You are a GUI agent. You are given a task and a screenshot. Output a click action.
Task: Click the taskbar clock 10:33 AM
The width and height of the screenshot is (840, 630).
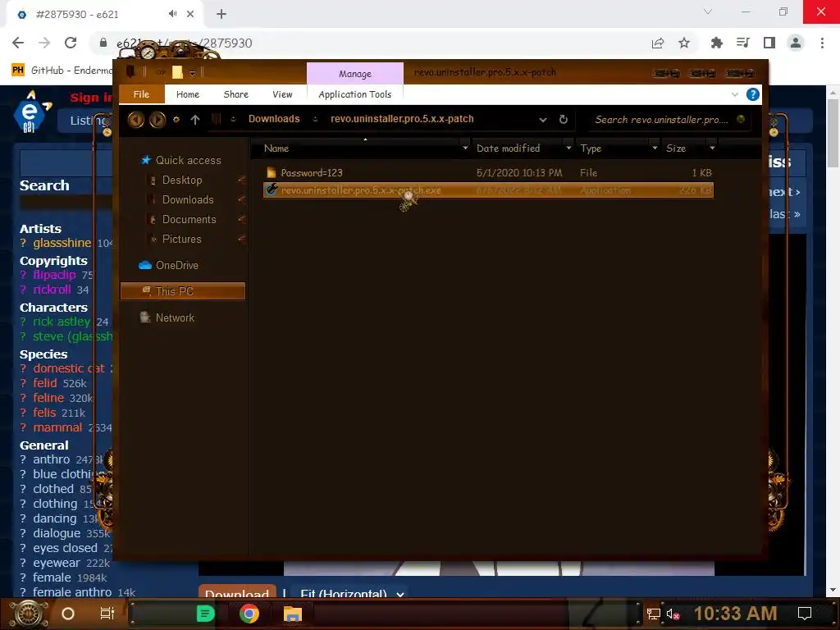point(735,614)
